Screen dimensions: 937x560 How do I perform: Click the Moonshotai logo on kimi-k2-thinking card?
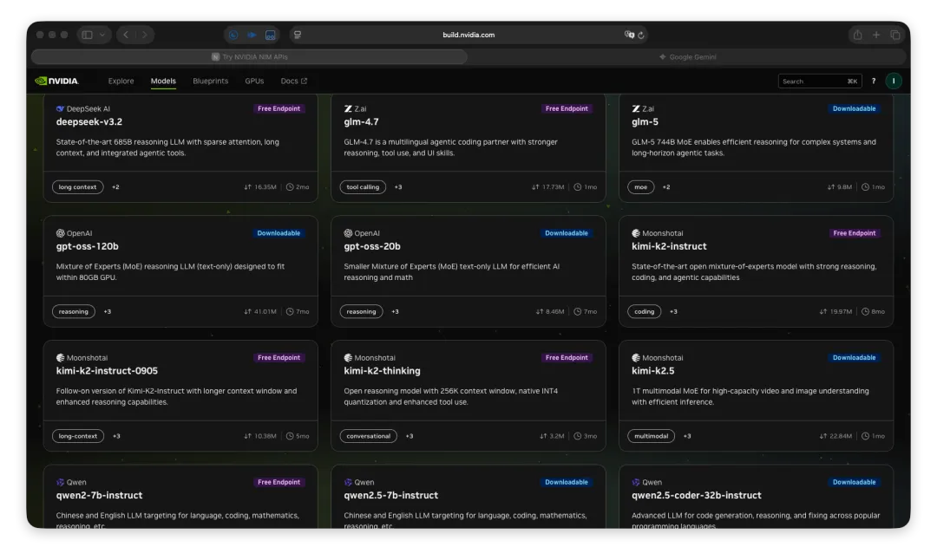[348, 358]
